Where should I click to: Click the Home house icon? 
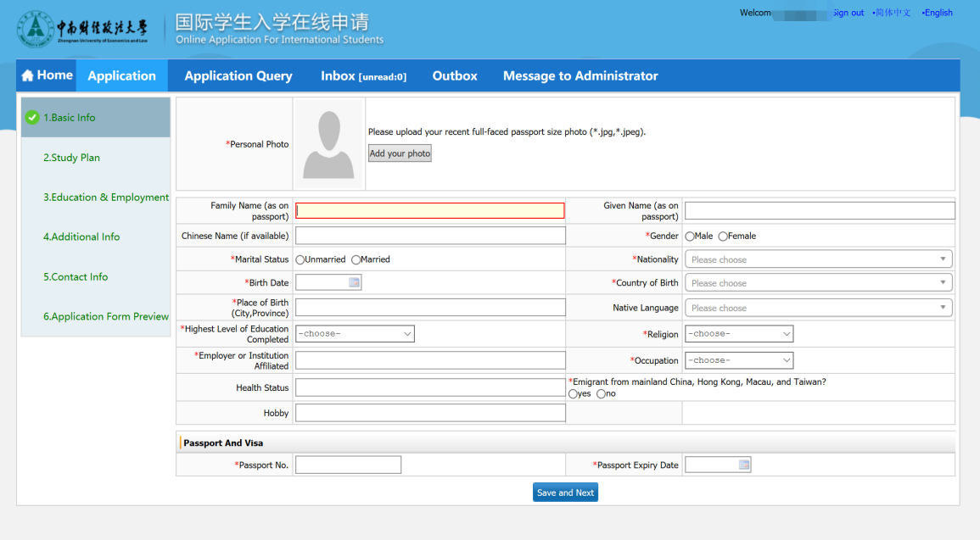pyautogui.click(x=27, y=75)
